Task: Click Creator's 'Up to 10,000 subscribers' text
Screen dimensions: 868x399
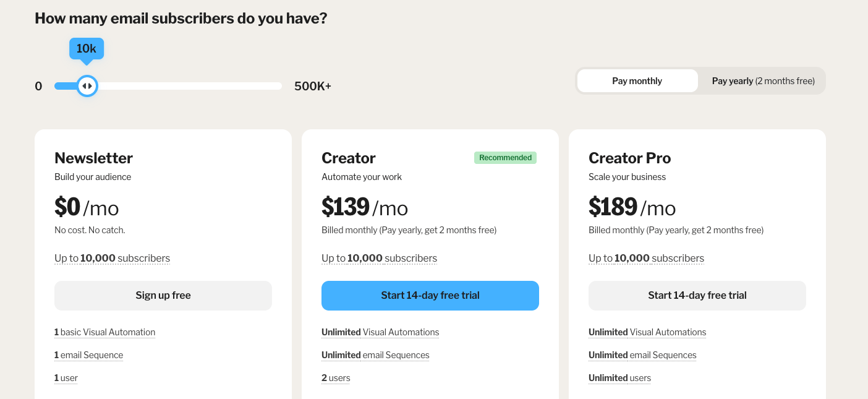Action: pyautogui.click(x=379, y=259)
